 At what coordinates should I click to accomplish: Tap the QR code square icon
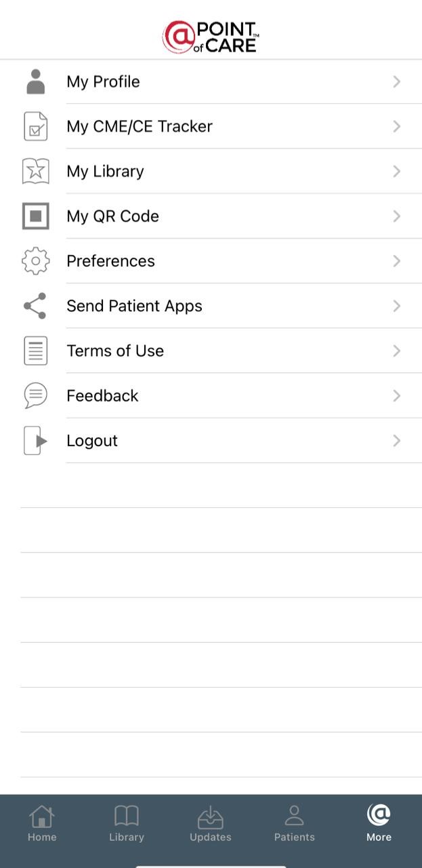tap(36, 216)
